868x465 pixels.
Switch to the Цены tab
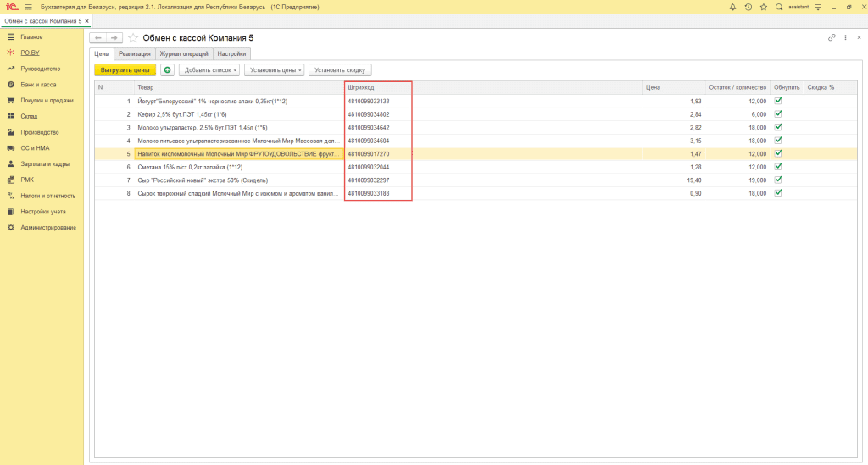(102, 53)
